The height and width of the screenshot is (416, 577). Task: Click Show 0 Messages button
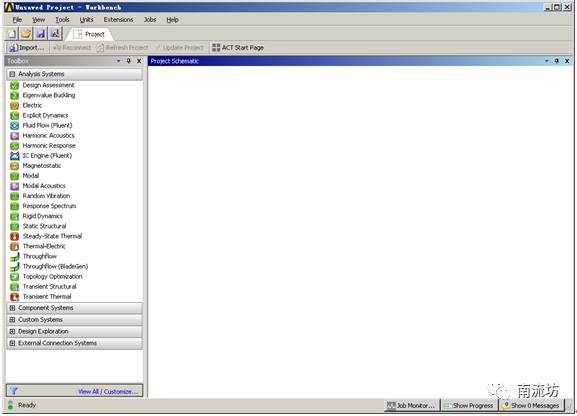[x=531, y=405]
